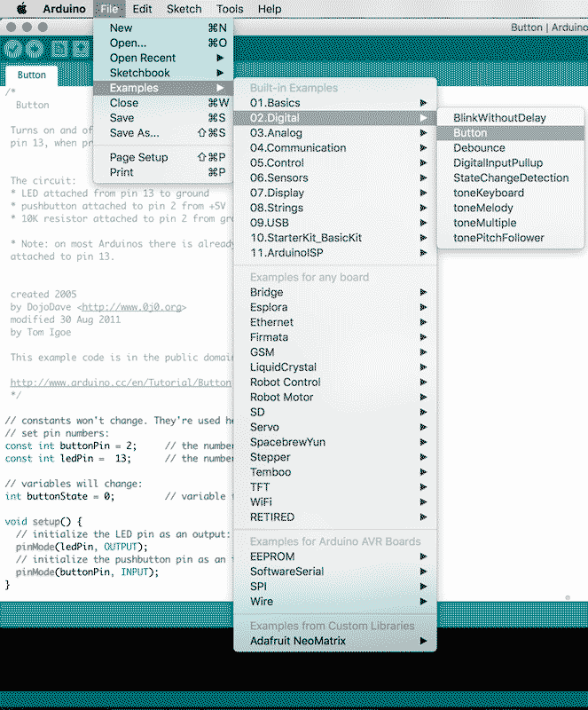
Task: Open the Sketch menu
Action: coord(184,9)
